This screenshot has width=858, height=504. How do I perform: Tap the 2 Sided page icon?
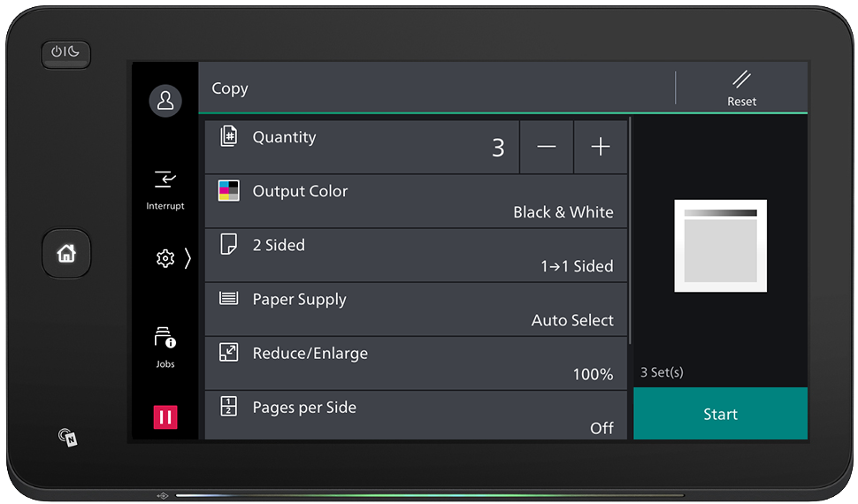[229, 244]
